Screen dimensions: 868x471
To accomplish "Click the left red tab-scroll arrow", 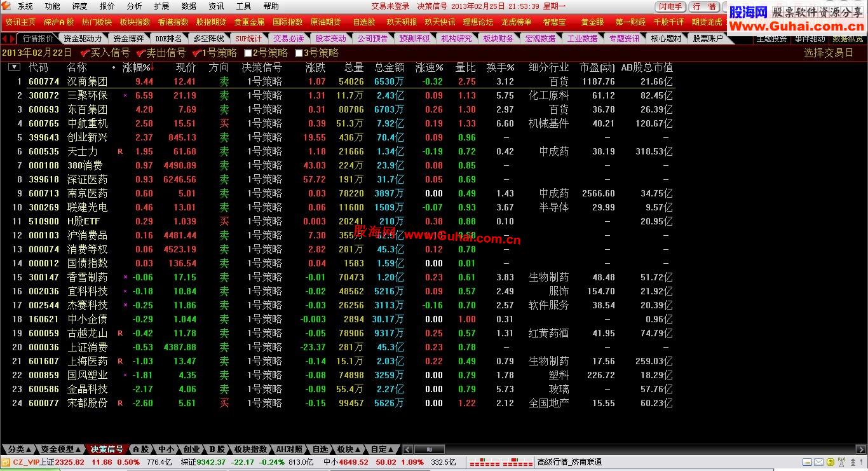I will coord(4,39).
